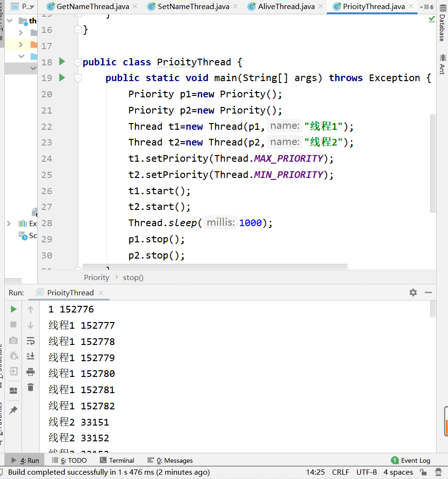
Task: Click console line 线程2 33151
Action: pyautogui.click(x=79, y=422)
